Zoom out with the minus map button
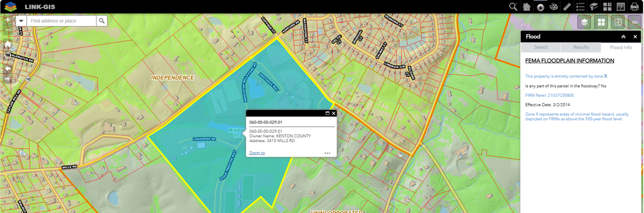644x213 pixels. [x=8, y=31]
